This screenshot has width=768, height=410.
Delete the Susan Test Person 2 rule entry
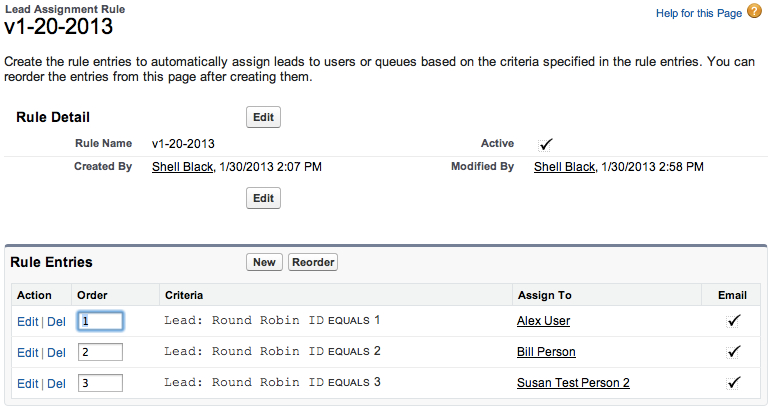click(56, 384)
